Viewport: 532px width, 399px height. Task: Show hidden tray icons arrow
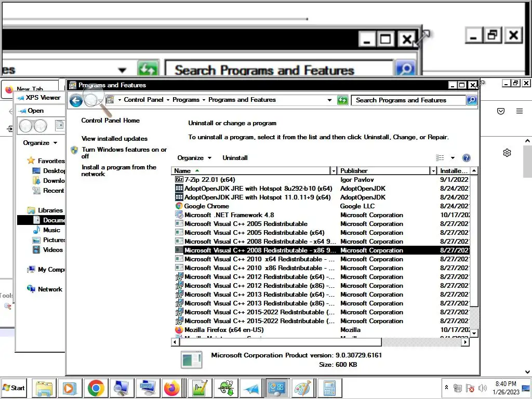pyautogui.click(x=446, y=387)
